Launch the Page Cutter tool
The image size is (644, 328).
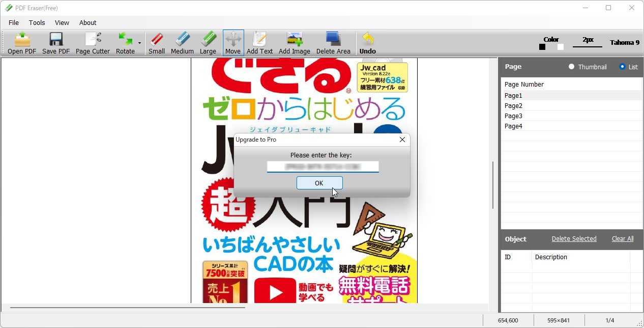[93, 43]
